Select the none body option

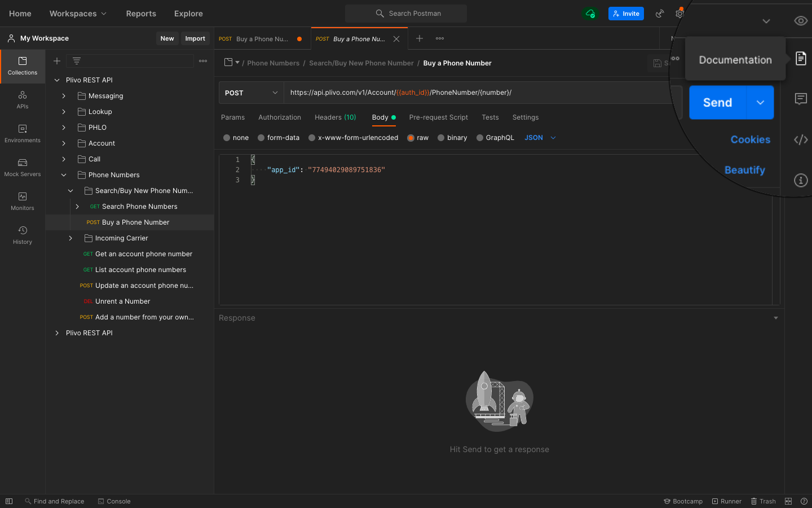[x=227, y=138]
